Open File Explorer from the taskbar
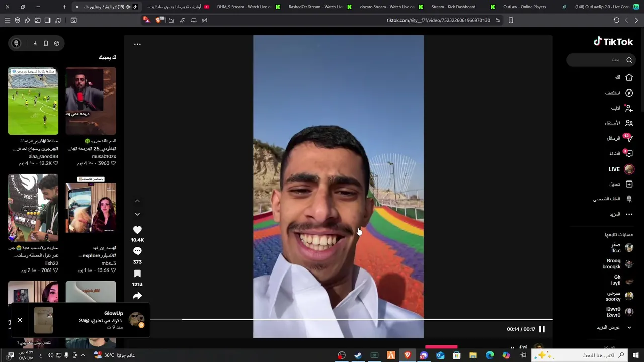This screenshot has width=644, height=362. pyautogui.click(x=473, y=355)
